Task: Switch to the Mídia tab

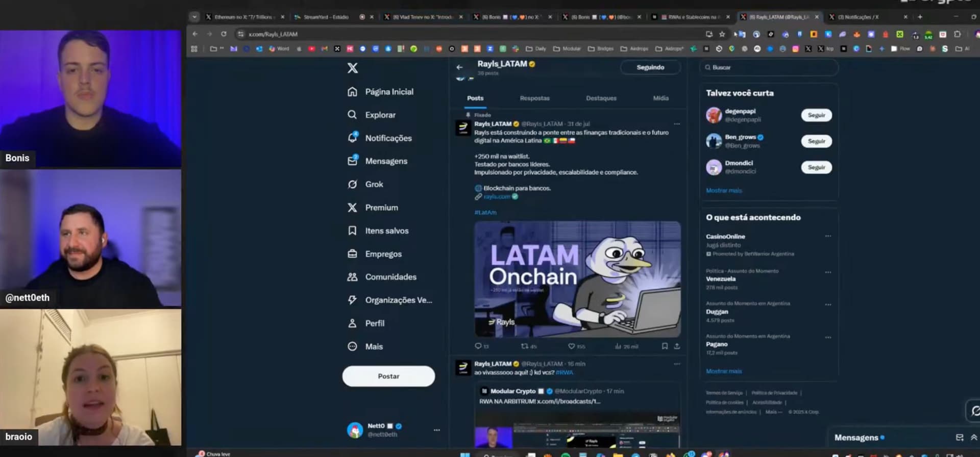Action: [661, 98]
